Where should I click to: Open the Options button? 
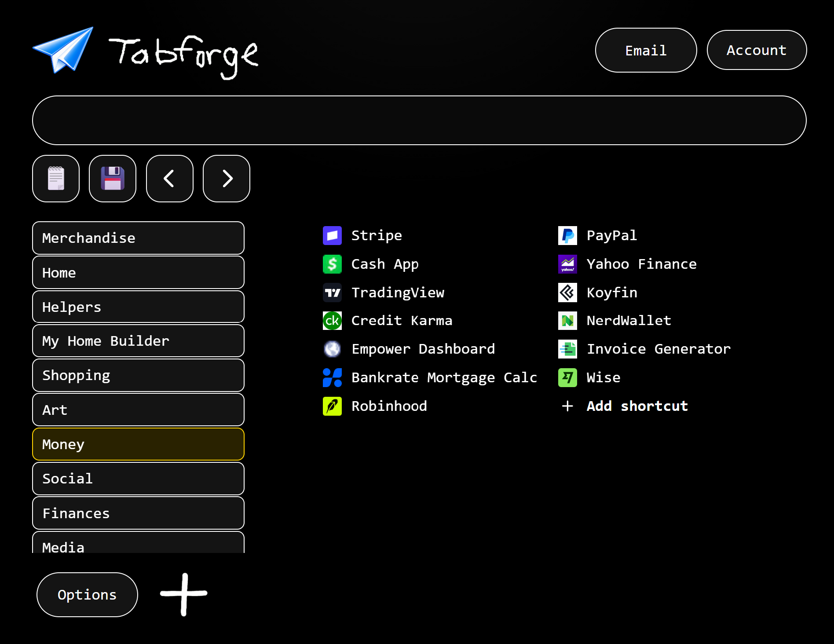click(x=87, y=595)
